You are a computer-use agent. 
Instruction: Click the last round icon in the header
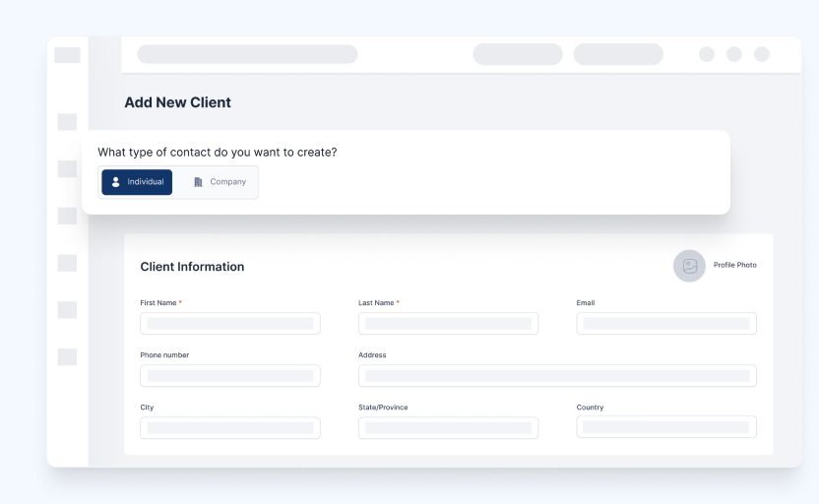(762, 54)
